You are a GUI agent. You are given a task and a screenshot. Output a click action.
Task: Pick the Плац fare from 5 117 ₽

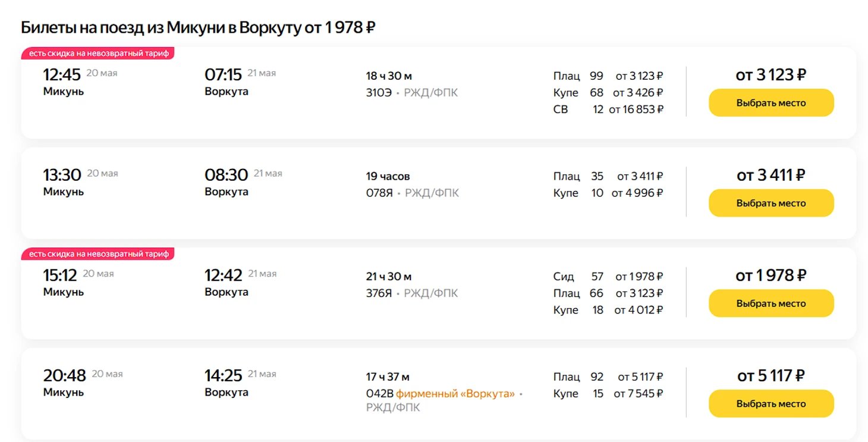click(x=608, y=377)
